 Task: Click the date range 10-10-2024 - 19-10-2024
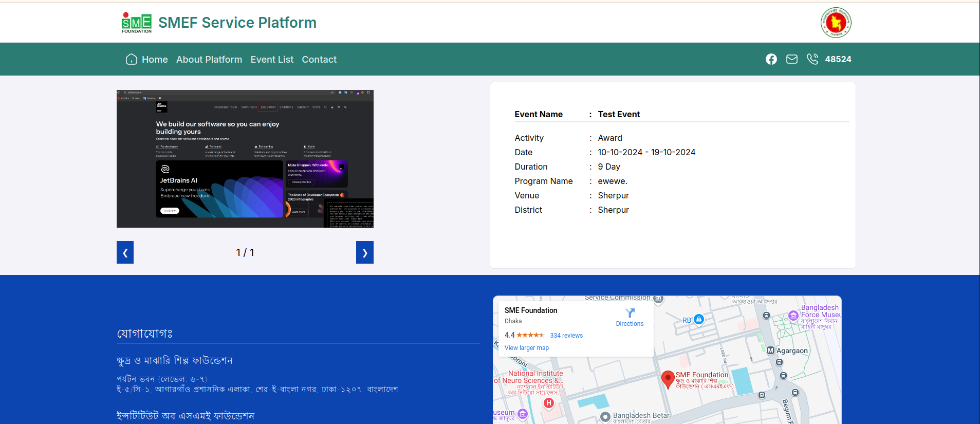pos(646,152)
